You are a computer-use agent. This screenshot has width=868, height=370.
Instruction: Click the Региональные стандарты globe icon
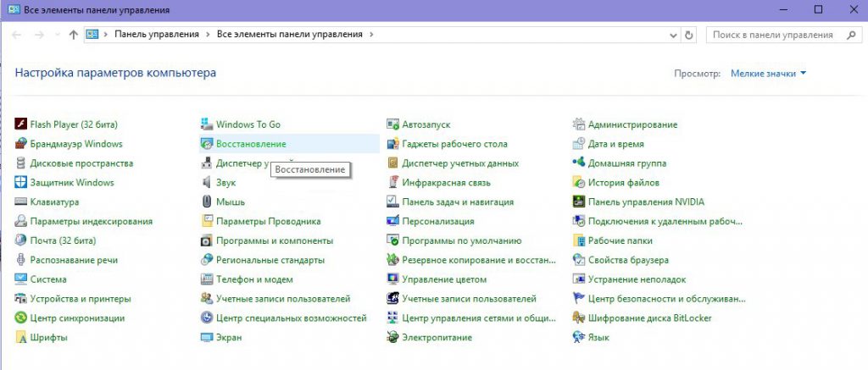[207, 260]
